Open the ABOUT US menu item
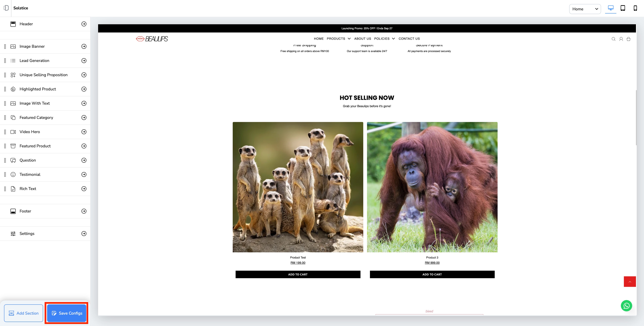This screenshot has height=326, width=644. [x=362, y=39]
